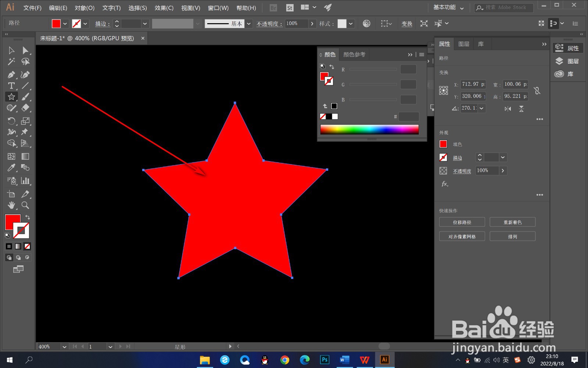
Task: Pick the Eyedropper tool
Action: (x=11, y=168)
